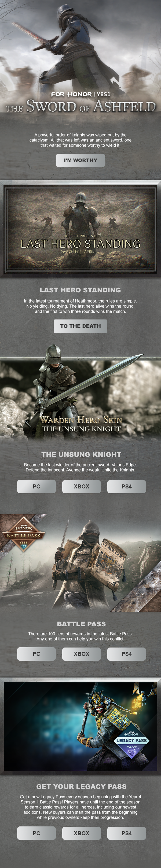Choose PS4 under Battle Pass section

127,654
